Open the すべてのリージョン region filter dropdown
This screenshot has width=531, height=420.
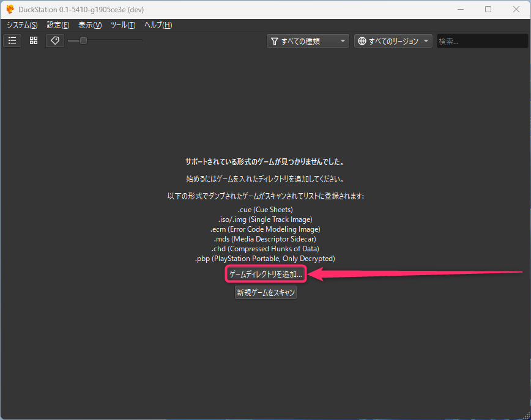click(x=393, y=42)
